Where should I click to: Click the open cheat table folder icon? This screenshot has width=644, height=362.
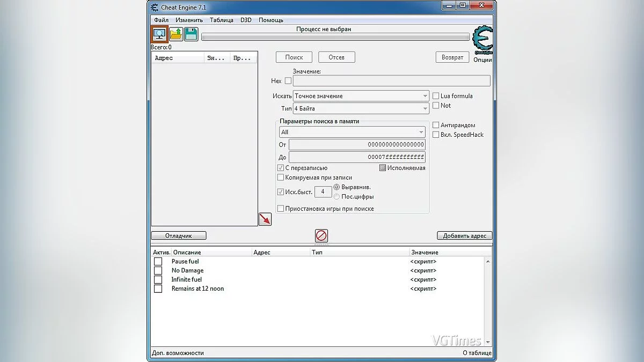176,34
